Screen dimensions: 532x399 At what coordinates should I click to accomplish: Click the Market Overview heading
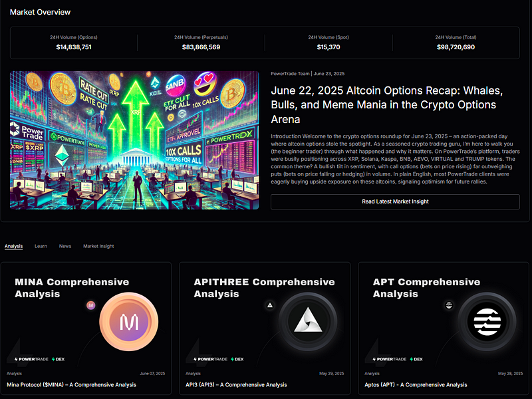[40, 12]
